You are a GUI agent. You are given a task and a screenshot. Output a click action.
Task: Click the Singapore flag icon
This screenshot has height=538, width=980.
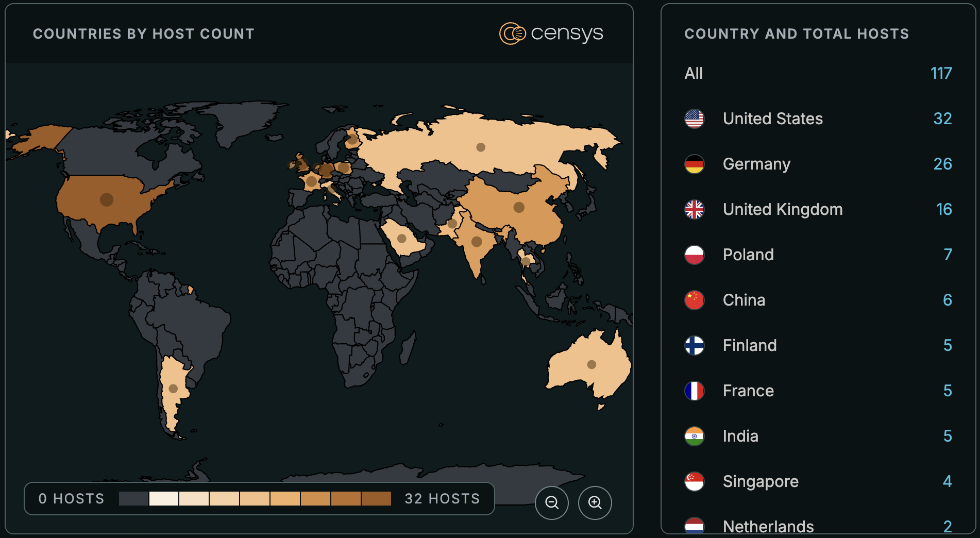point(695,481)
